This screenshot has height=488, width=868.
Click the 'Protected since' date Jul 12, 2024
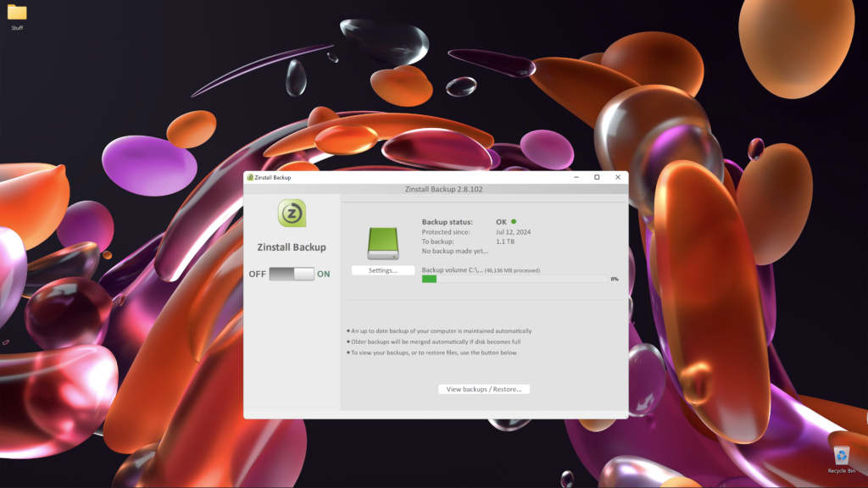tap(514, 231)
